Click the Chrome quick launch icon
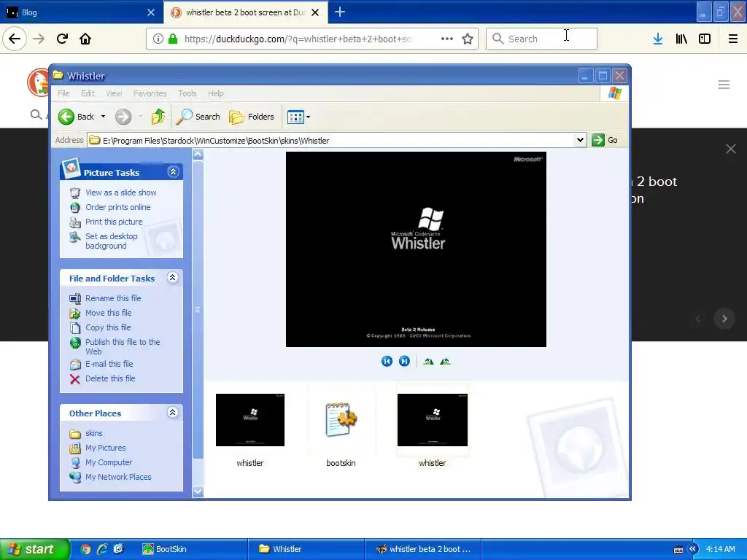The width and height of the screenshot is (747, 560). tap(85, 549)
